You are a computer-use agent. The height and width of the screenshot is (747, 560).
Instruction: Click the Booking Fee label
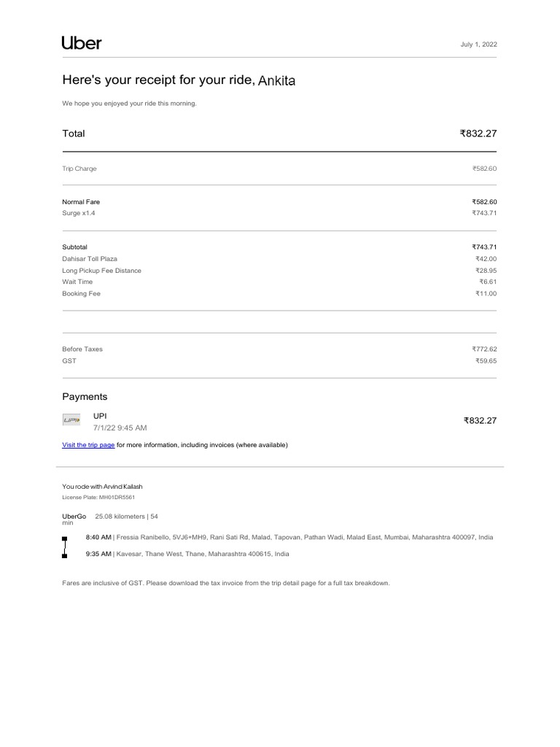pos(81,293)
